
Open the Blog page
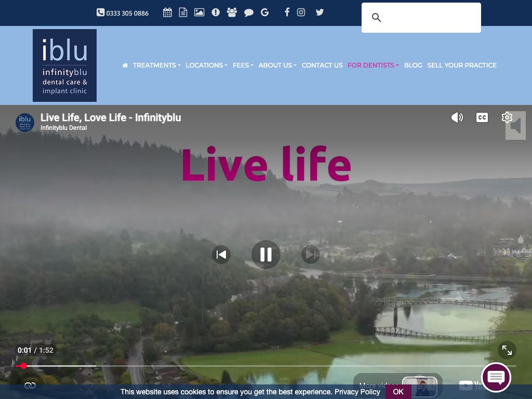pos(413,65)
